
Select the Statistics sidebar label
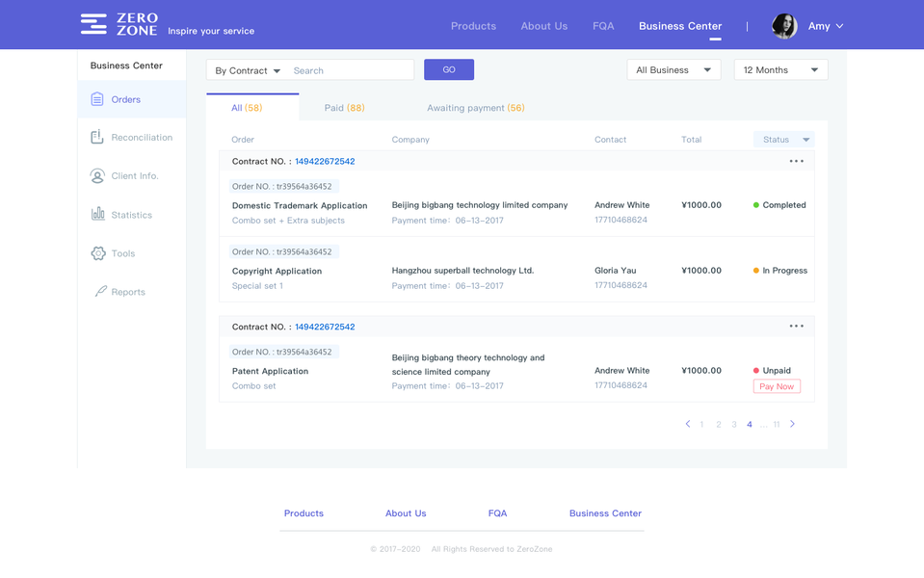click(x=131, y=215)
